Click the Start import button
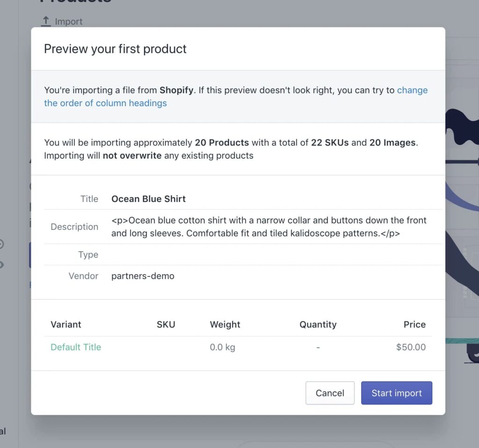The height and width of the screenshot is (448, 479). [397, 393]
